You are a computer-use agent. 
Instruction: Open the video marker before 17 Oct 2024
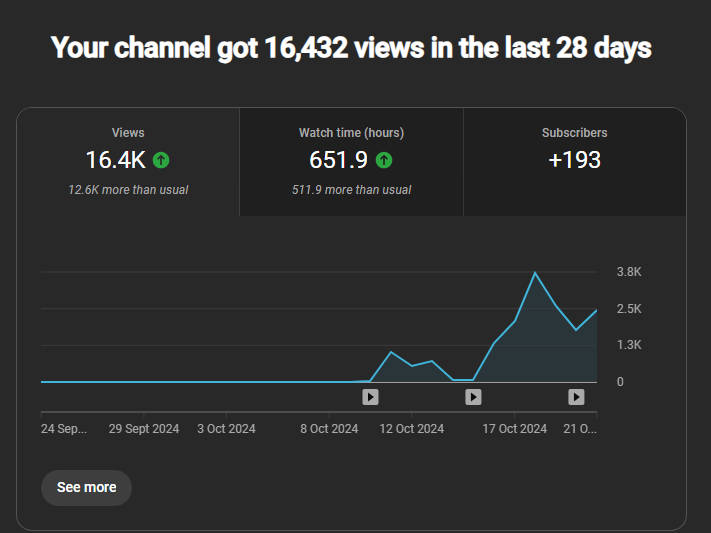coord(473,397)
